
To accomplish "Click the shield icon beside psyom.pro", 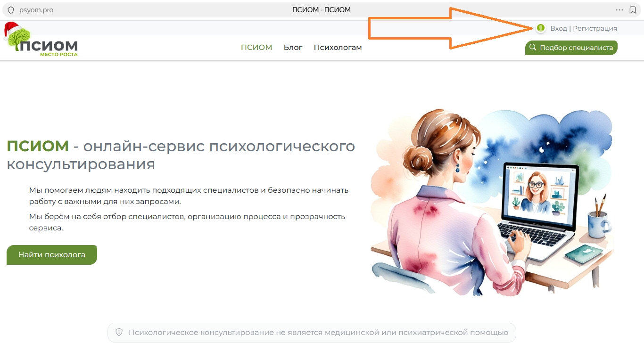I will (x=11, y=10).
